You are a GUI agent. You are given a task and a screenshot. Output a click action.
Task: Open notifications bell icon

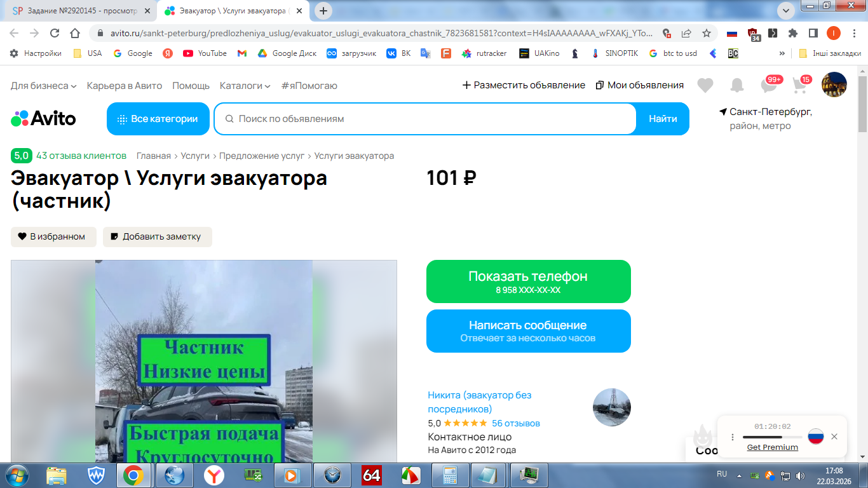737,85
